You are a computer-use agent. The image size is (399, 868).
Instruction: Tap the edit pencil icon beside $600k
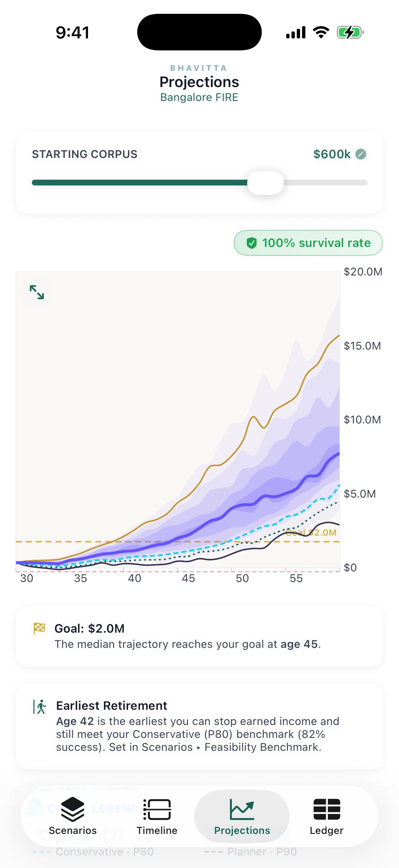(361, 154)
